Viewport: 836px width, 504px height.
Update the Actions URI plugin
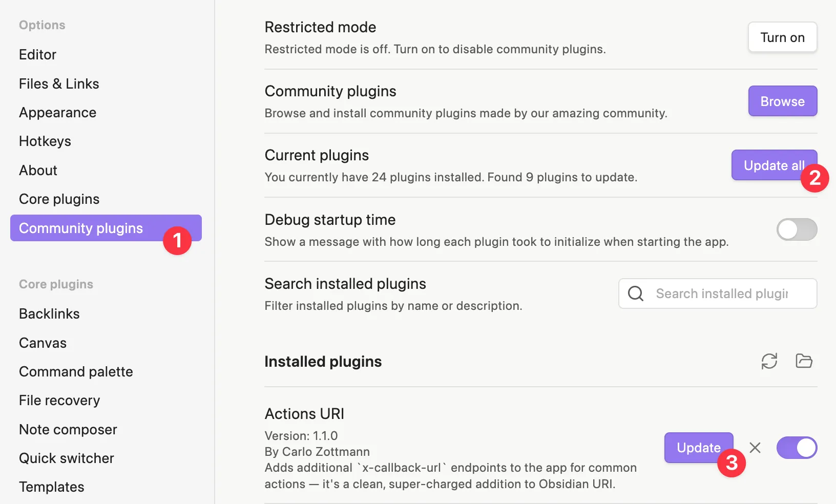click(699, 448)
